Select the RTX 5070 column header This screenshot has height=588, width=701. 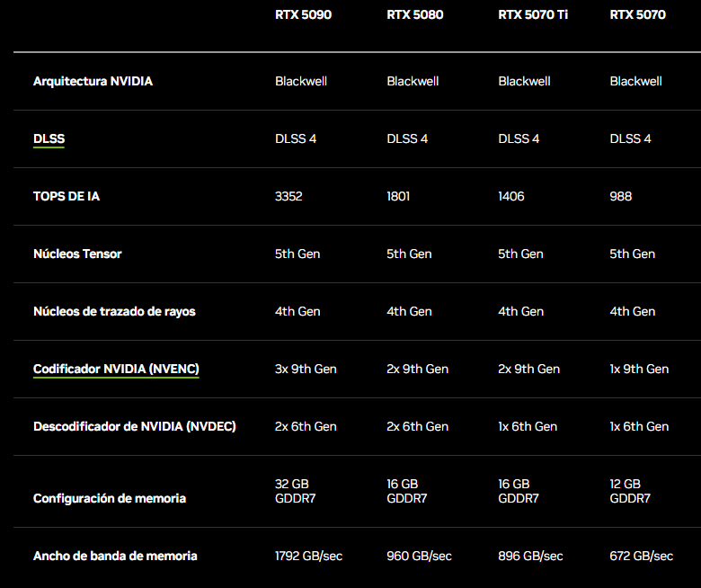pyautogui.click(x=637, y=14)
